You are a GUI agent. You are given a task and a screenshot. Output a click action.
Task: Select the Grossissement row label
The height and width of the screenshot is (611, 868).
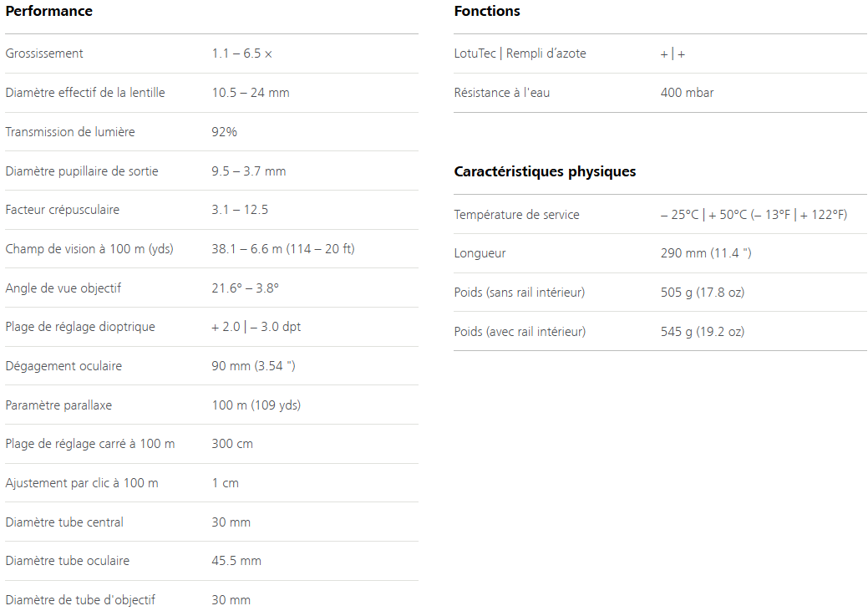click(x=44, y=53)
